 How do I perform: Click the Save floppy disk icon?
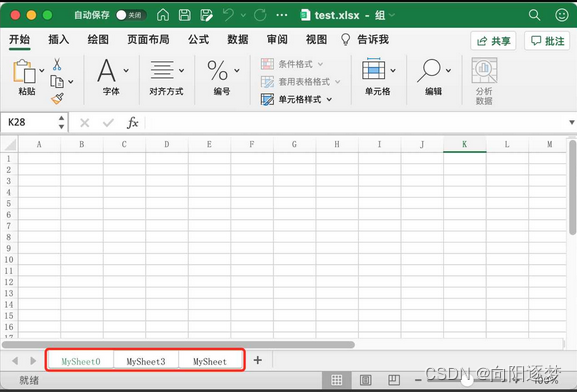coord(184,15)
